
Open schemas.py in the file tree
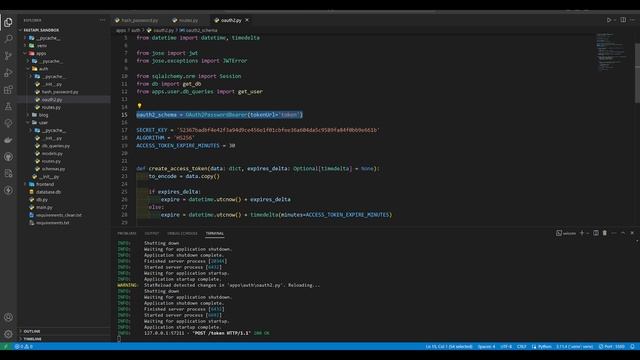coord(53,169)
